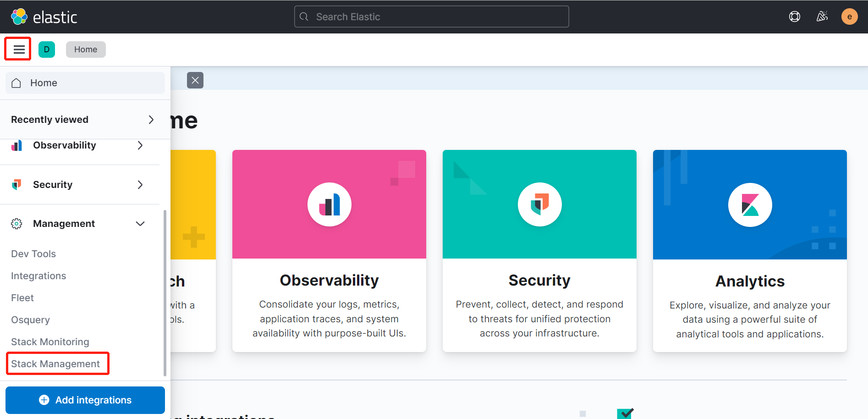Click the Home breadcrumb
The image size is (868, 419).
tap(86, 50)
